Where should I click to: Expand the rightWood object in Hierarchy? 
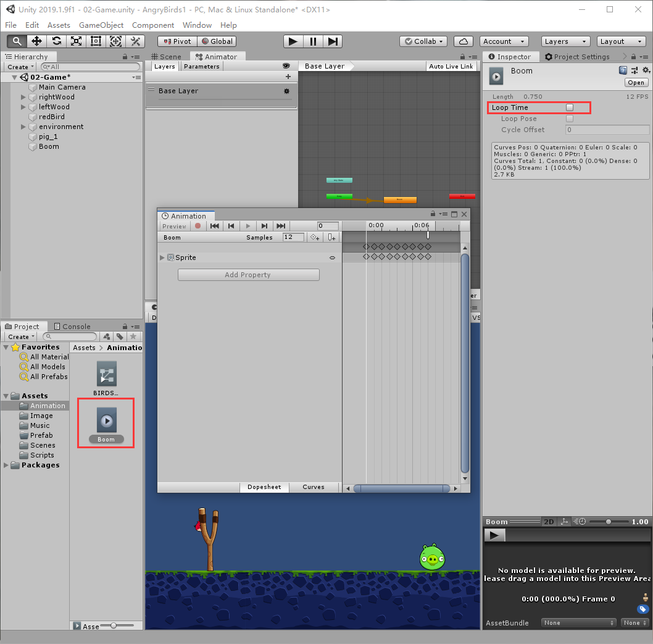[23, 97]
